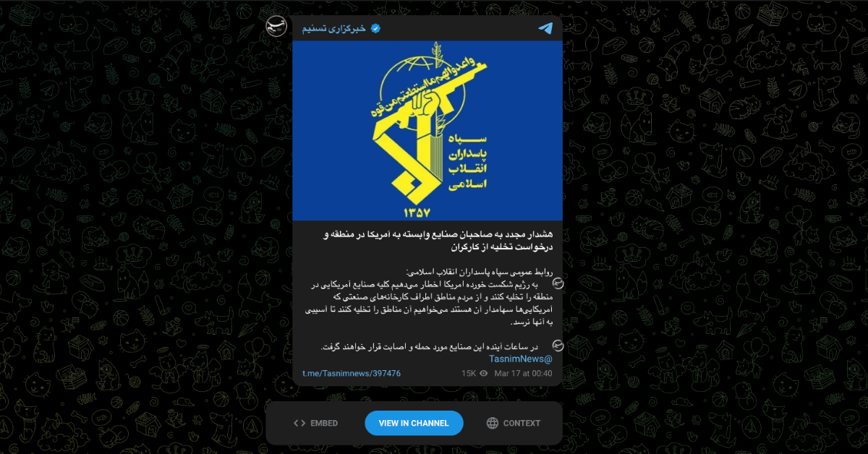Open the t.me/Tasnimnews/397476 link
868x454 pixels.
pos(352,374)
